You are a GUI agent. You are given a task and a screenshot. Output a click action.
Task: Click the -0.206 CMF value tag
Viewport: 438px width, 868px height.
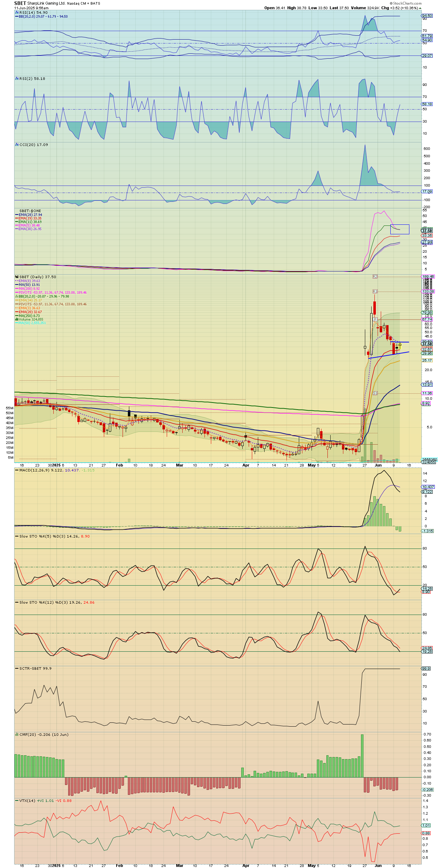click(x=428, y=790)
